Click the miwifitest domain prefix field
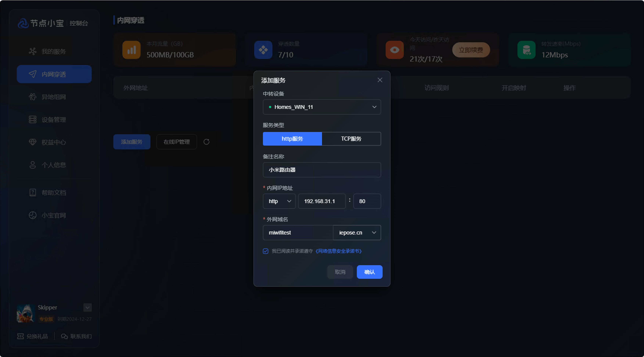This screenshot has width=644, height=357. [x=298, y=233]
